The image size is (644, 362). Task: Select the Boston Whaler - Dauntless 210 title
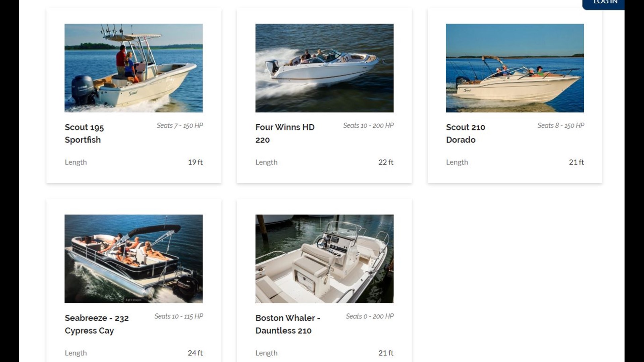point(288,324)
